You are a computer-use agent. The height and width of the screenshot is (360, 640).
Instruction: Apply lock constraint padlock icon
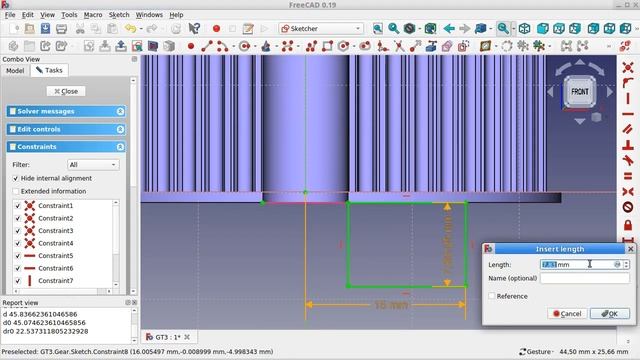(628, 225)
